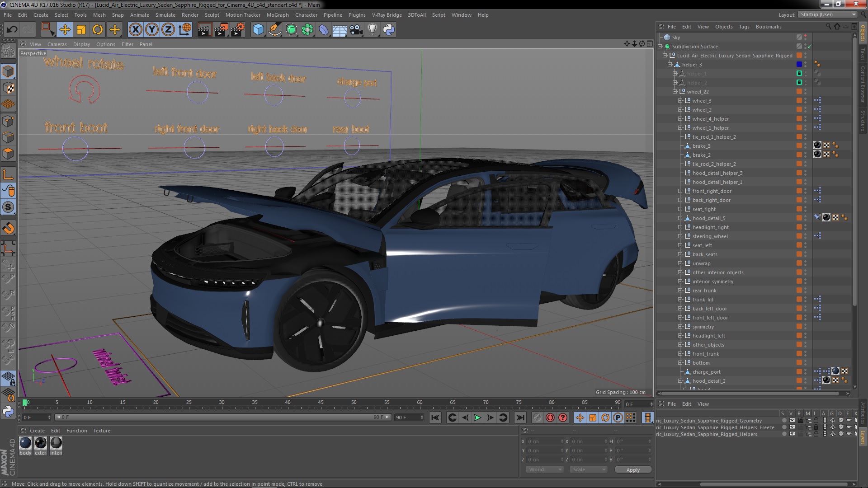The width and height of the screenshot is (868, 488).
Task: Click the Coordinate System icon
Action: [x=185, y=30]
